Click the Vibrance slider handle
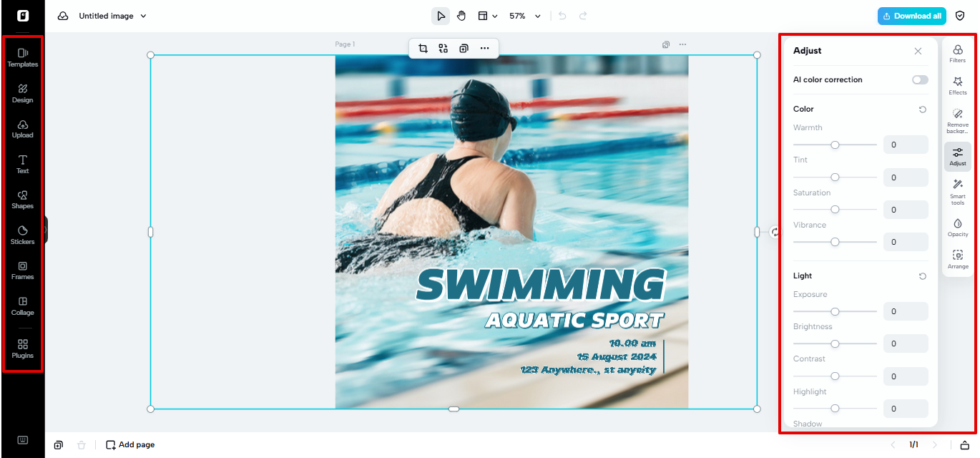Image resolution: width=980 pixels, height=458 pixels. [835, 242]
